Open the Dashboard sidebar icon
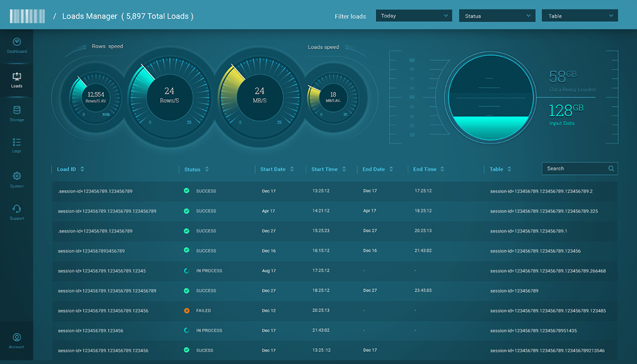 17,42
